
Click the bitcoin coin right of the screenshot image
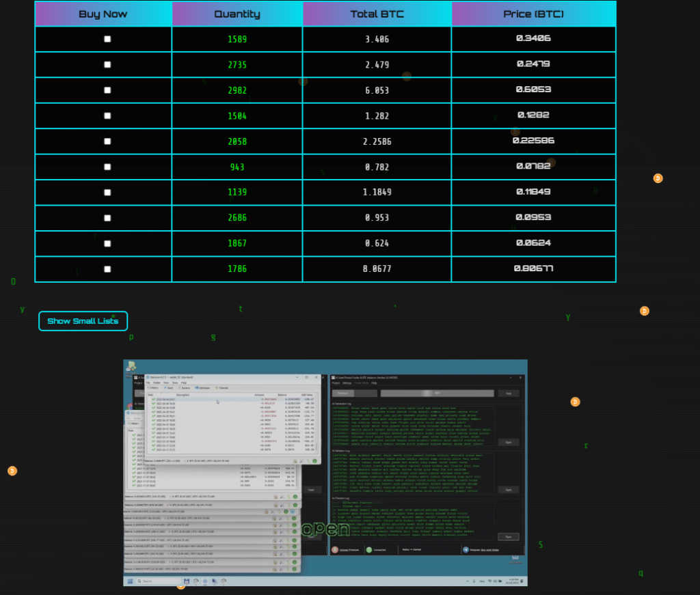tap(575, 402)
